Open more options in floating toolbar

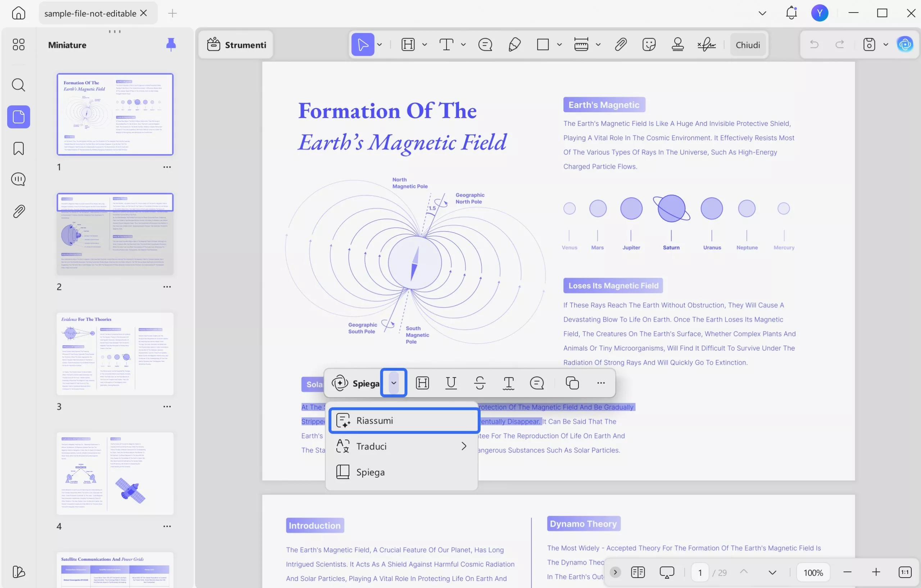[601, 383]
